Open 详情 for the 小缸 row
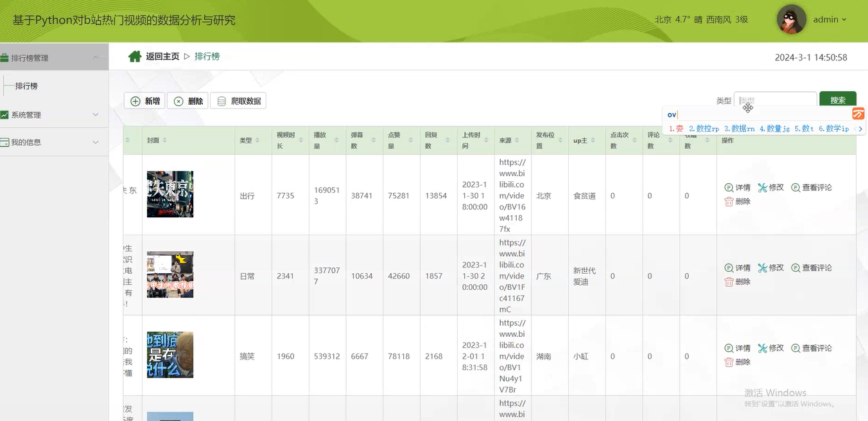The height and width of the screenshot is (421, 868). click(x=738, y=348)
